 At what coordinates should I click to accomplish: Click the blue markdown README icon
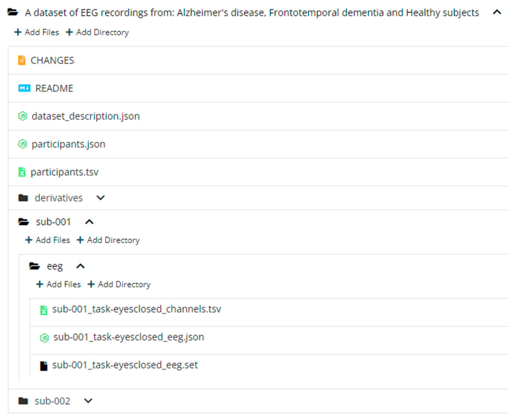[x=24, y=88]
